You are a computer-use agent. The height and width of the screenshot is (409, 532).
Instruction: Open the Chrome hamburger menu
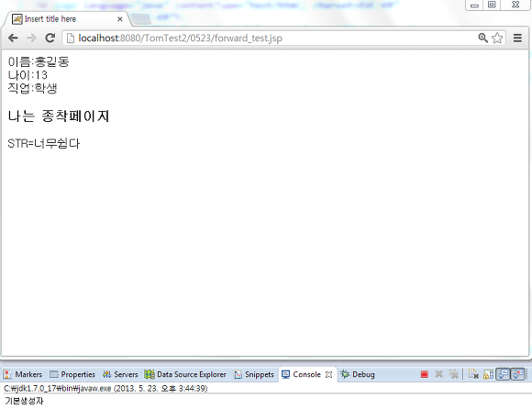517,38
